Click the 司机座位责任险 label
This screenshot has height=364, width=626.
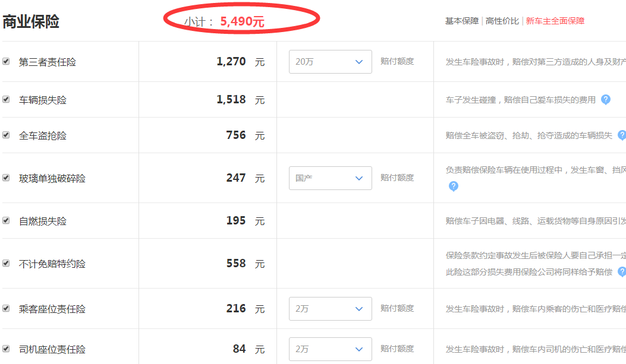pyautogui.click(x=52, y=350)
